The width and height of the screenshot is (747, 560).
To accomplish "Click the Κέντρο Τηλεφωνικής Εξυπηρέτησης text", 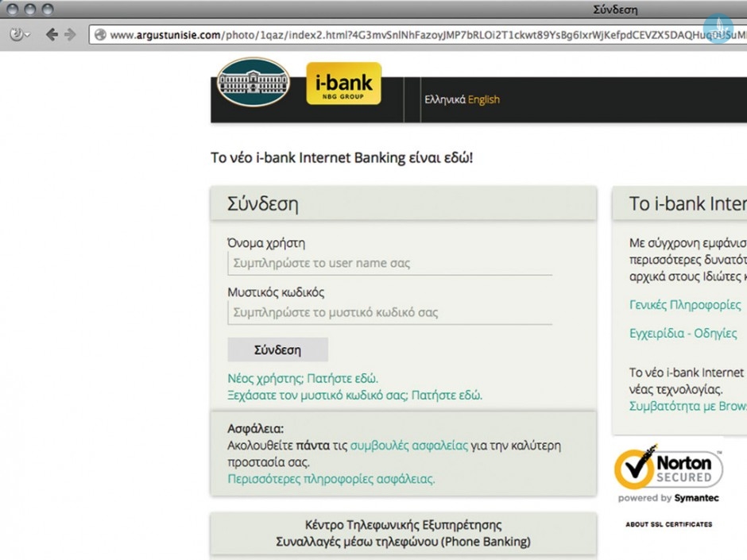I will coord(403,525).
